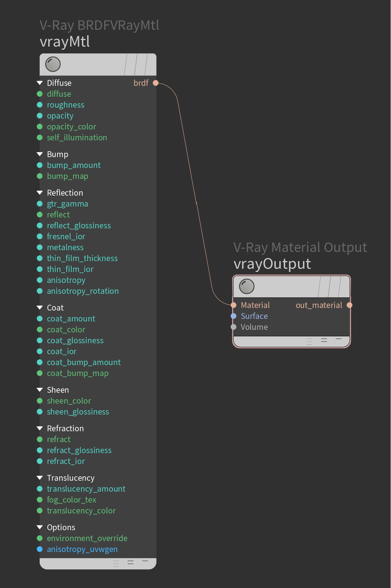Click the vrayOutput node's round preview icon
The image size is (391, 588).
click(247, 287)
